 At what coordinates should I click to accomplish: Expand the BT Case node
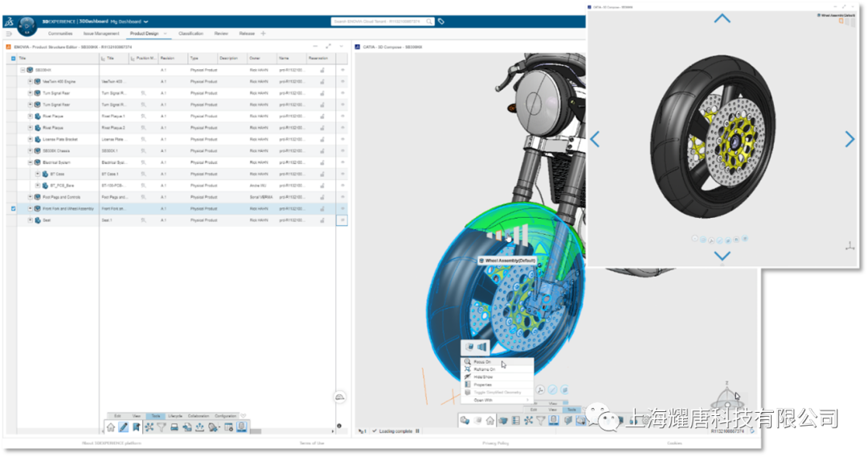[x=39, y=174]
